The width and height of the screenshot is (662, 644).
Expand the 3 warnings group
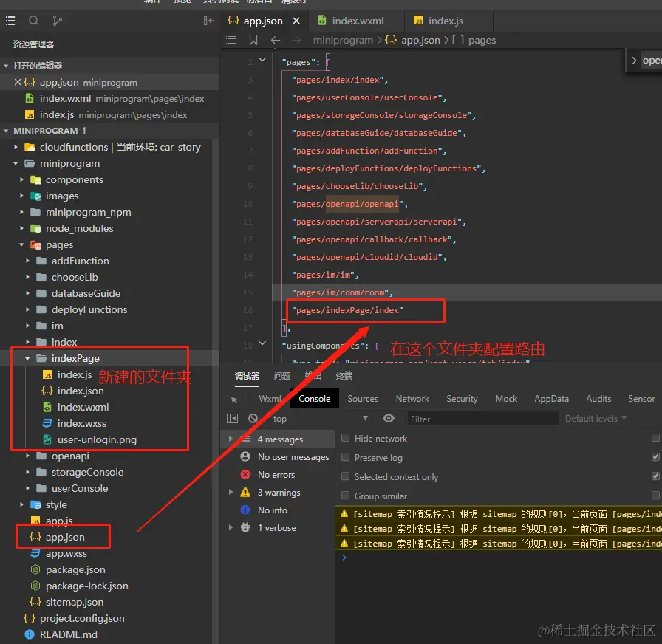[231, 493]
